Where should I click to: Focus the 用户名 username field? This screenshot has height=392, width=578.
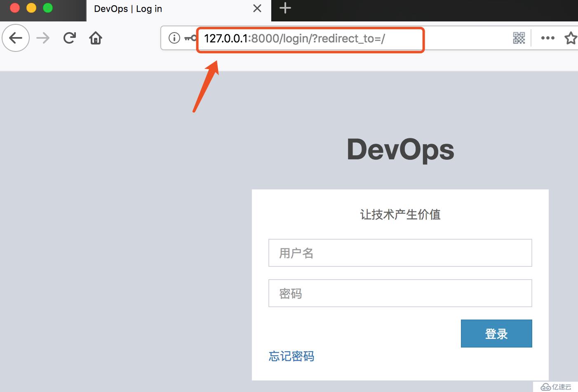400,253
